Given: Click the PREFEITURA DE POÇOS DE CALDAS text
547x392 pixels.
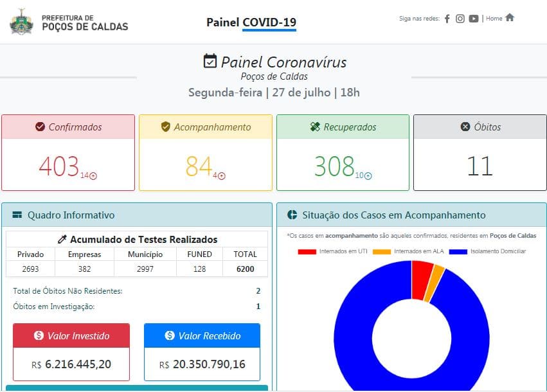Looking at the screenshot, I should [85, 22].
